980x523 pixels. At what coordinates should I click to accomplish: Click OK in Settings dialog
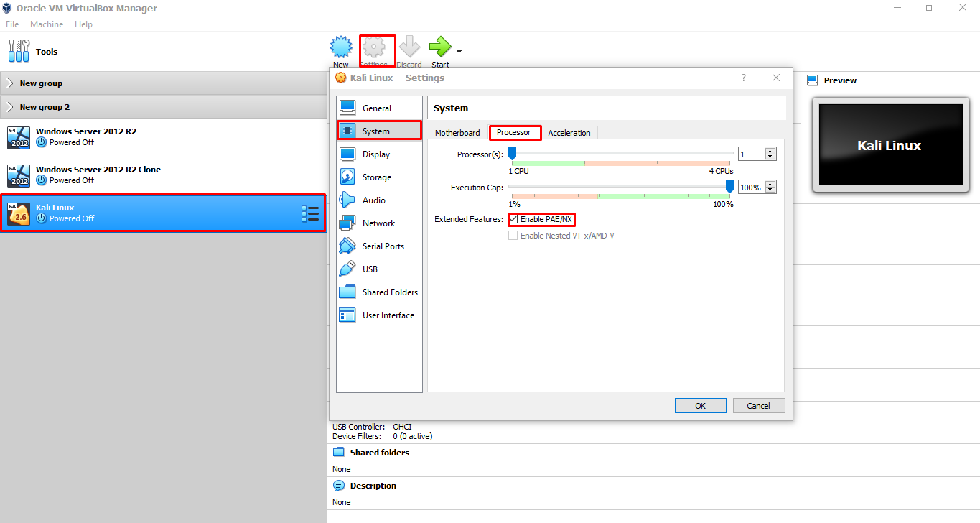coord(701,406)
